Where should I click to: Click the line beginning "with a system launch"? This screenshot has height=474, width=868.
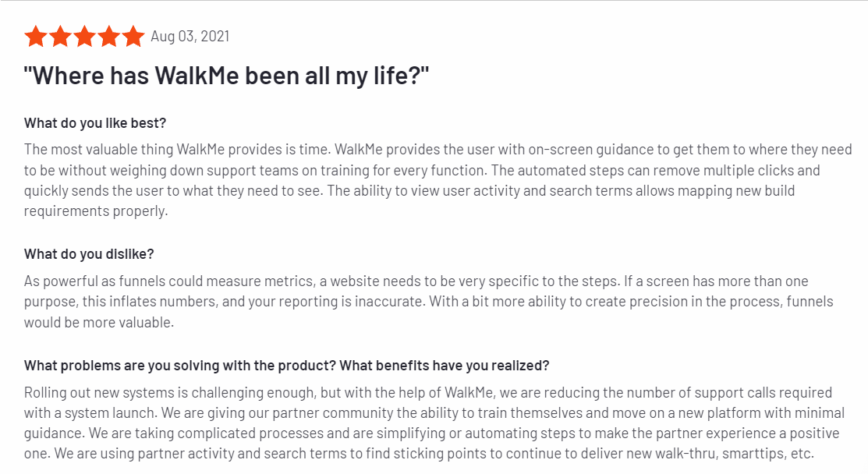pyautogui.click(x=434, y=413)
